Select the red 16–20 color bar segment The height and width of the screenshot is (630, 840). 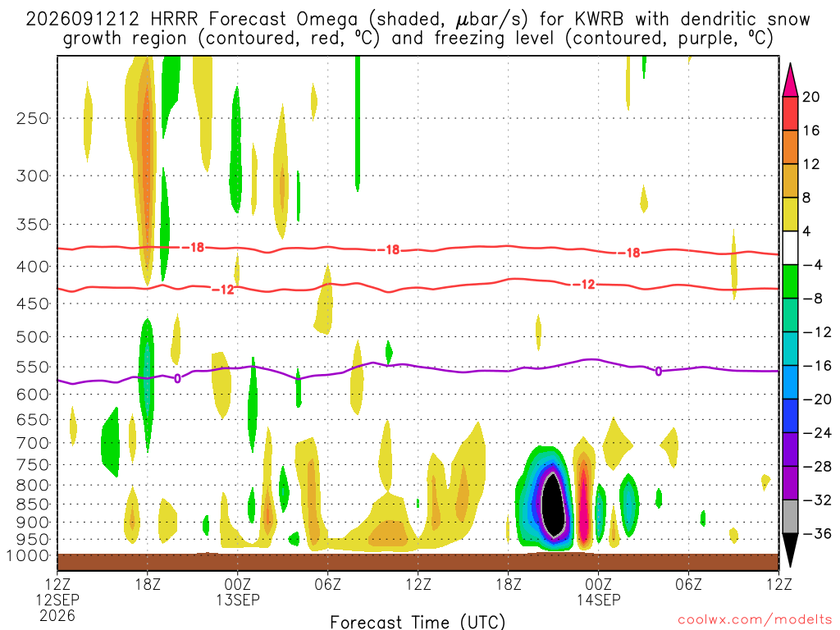[x=790, y=113]
